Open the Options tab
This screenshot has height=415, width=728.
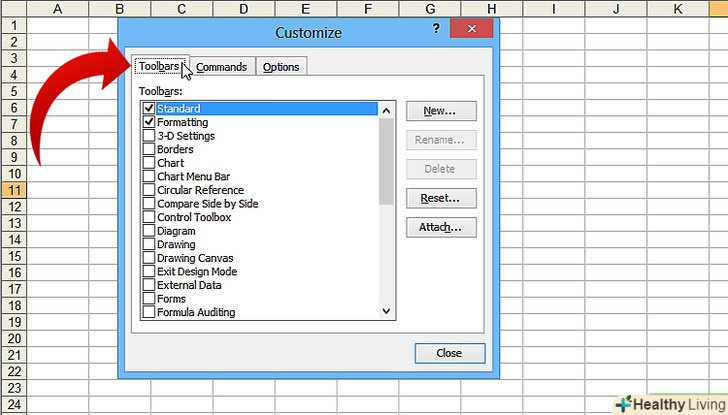(281, 67)
